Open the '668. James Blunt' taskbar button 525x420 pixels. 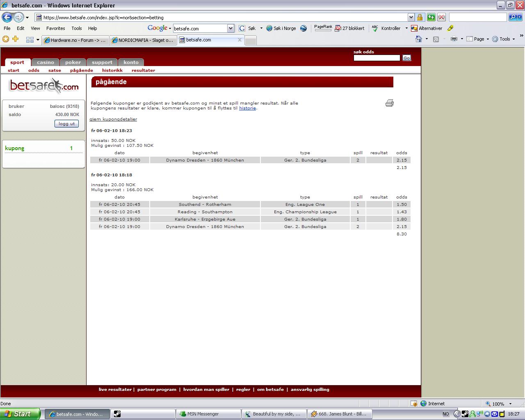[340, 414]
